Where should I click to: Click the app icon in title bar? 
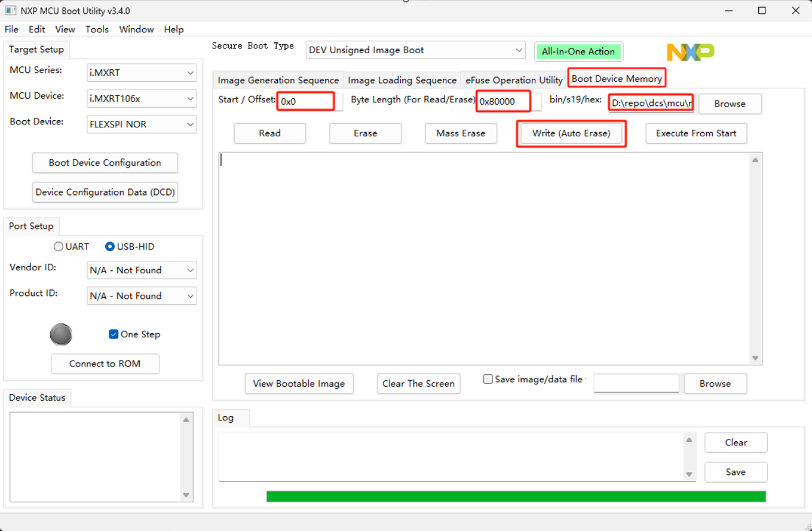[11, 11]
